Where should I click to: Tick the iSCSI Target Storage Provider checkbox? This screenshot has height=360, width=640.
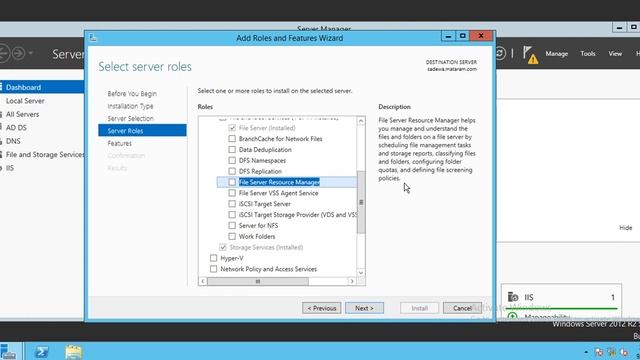(x=232, y=214)
